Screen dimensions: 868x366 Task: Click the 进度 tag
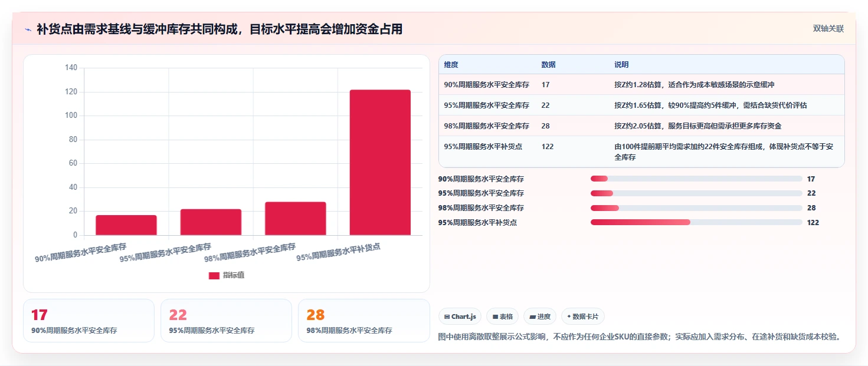540,316
